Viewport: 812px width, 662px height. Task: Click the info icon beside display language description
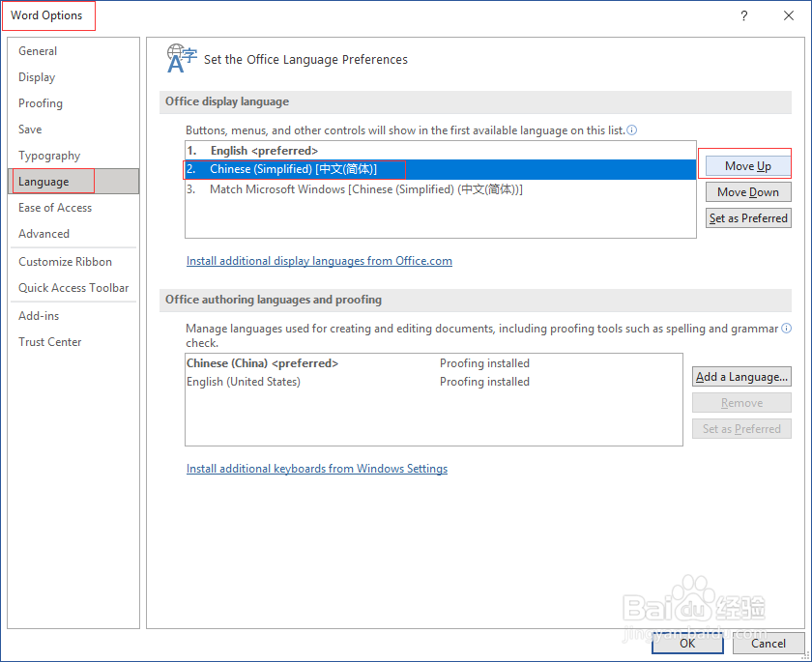click(632, 130)
